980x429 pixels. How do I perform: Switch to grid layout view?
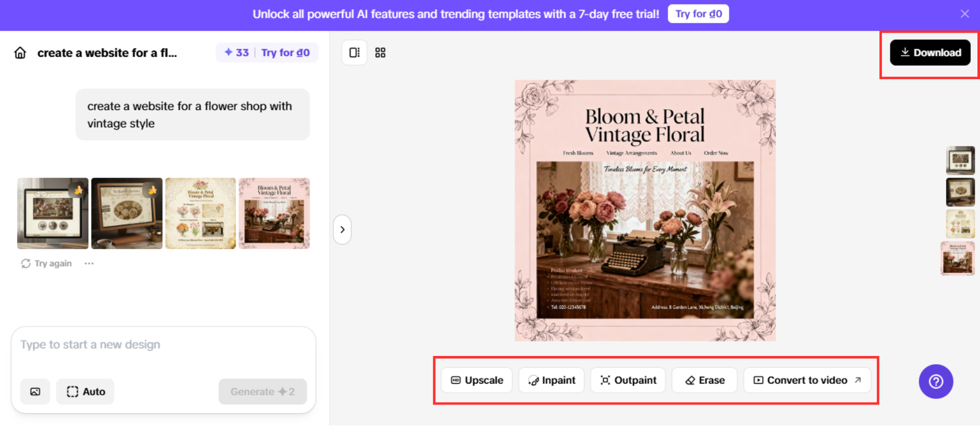point(380,53)
